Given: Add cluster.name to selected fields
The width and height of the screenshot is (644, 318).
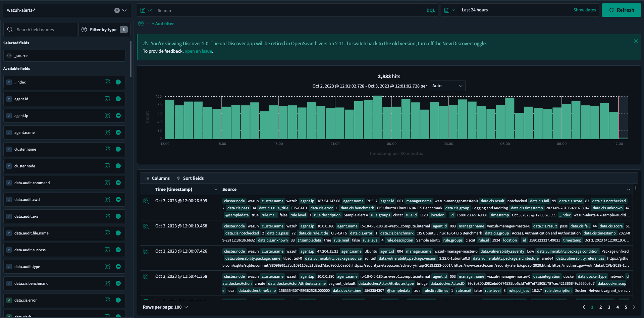Looking at the screenshot, I should click(118, 149).
